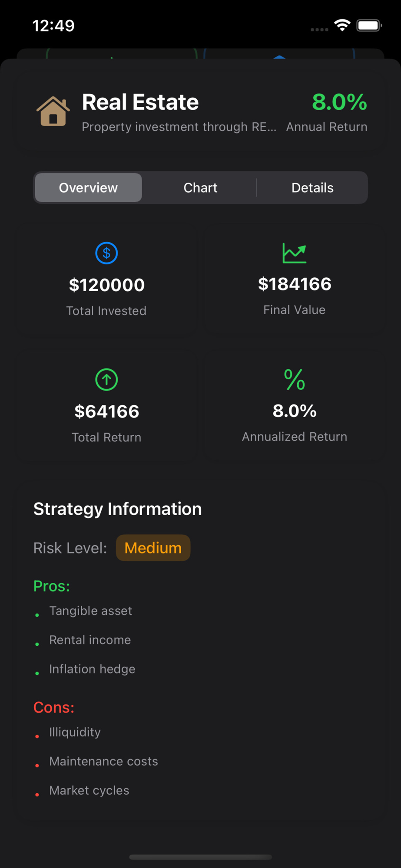The image size is (401, 868).
Task: Tap the $64166 Total Return amount
Action: pyautogui.click(x=106, y=411)
